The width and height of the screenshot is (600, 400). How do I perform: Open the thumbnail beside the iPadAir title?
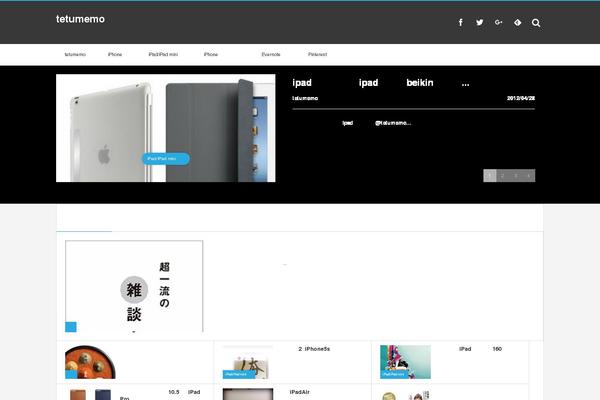click(x=248, y=394)
